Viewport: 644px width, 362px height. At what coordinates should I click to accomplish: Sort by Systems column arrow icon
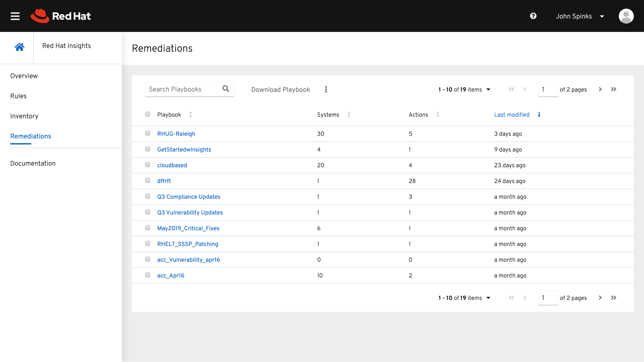(x=349, y=115)
